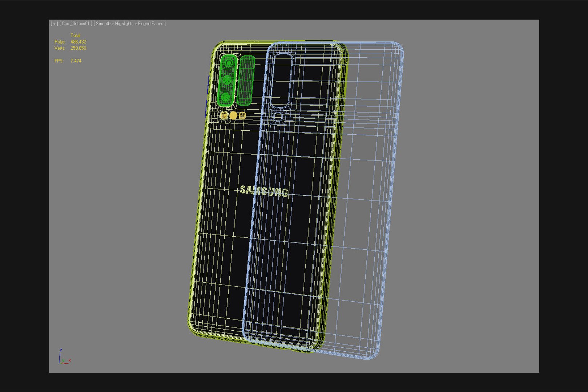Select the right yellow sensor circle
Image resolution: width=588 pixels, height=392 pixels.
click(x=242, y=116)
